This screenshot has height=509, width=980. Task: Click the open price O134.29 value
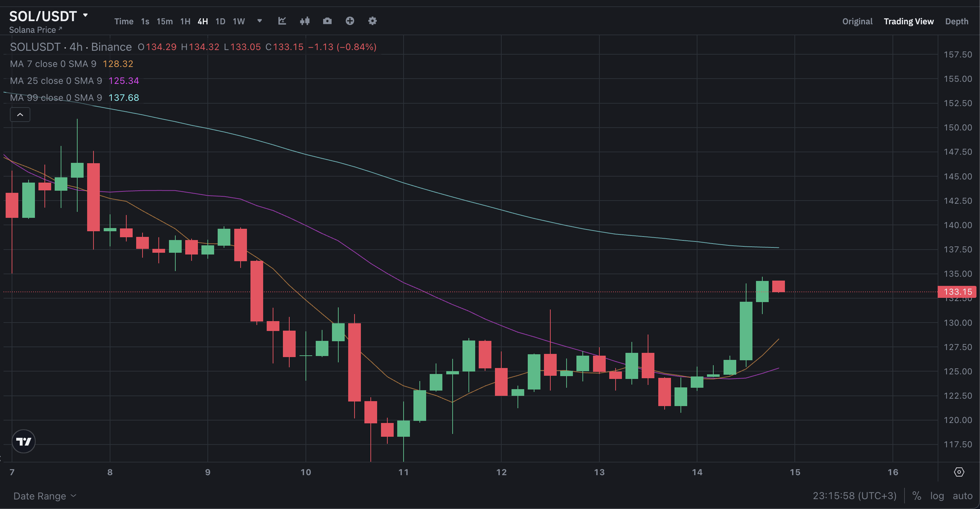click(x=157, y=47)
